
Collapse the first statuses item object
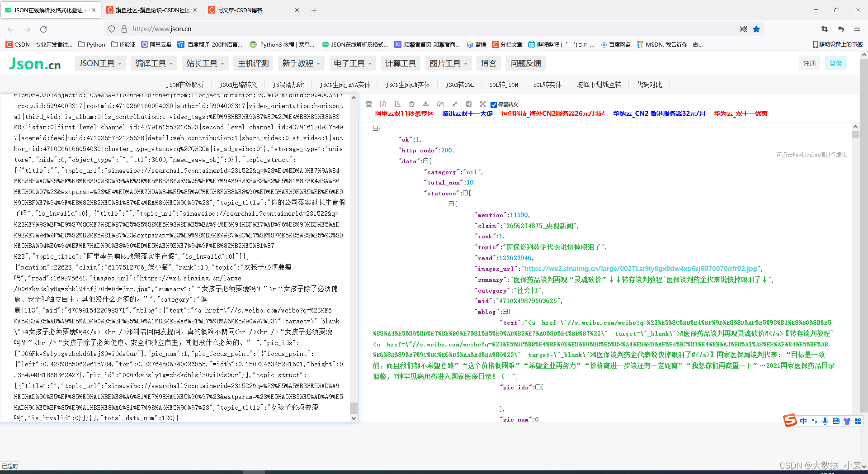[451, 204]
